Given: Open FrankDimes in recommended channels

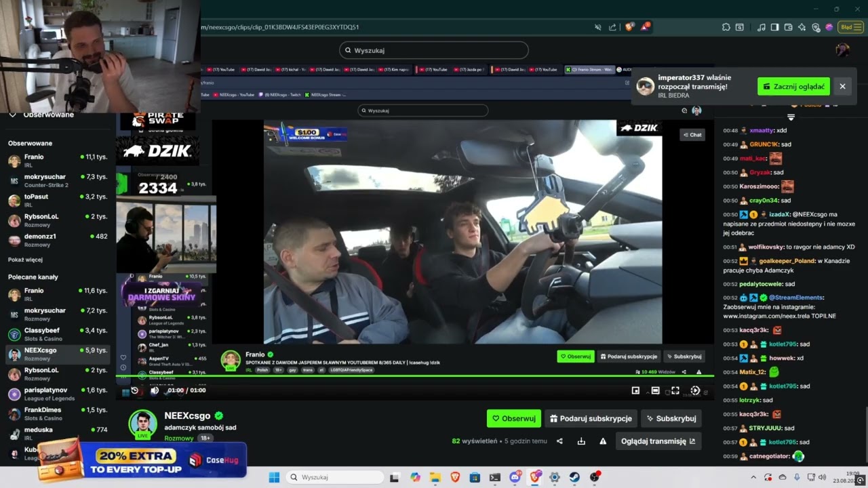Looking at the screenshot, I should click(x=58, y=413).
